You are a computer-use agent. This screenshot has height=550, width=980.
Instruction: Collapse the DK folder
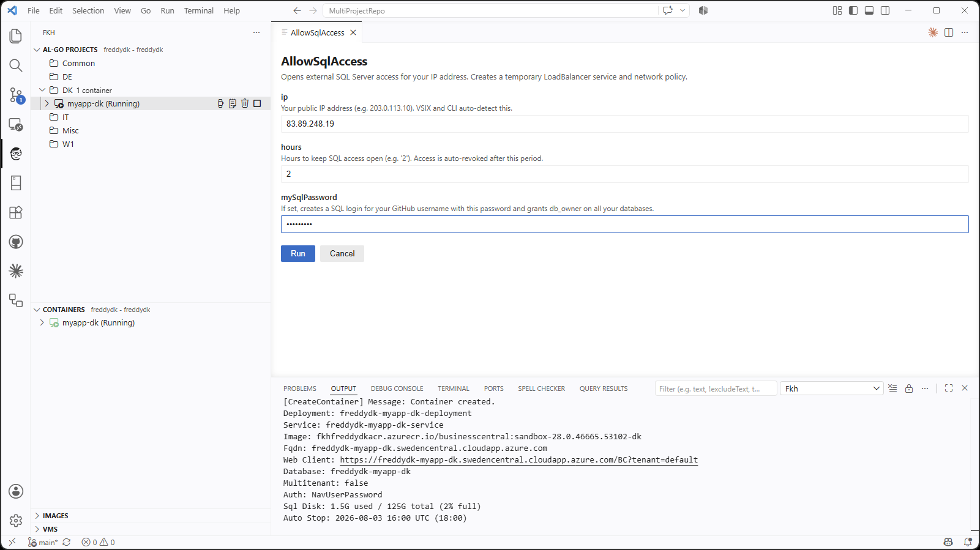(x=42, y=90)
